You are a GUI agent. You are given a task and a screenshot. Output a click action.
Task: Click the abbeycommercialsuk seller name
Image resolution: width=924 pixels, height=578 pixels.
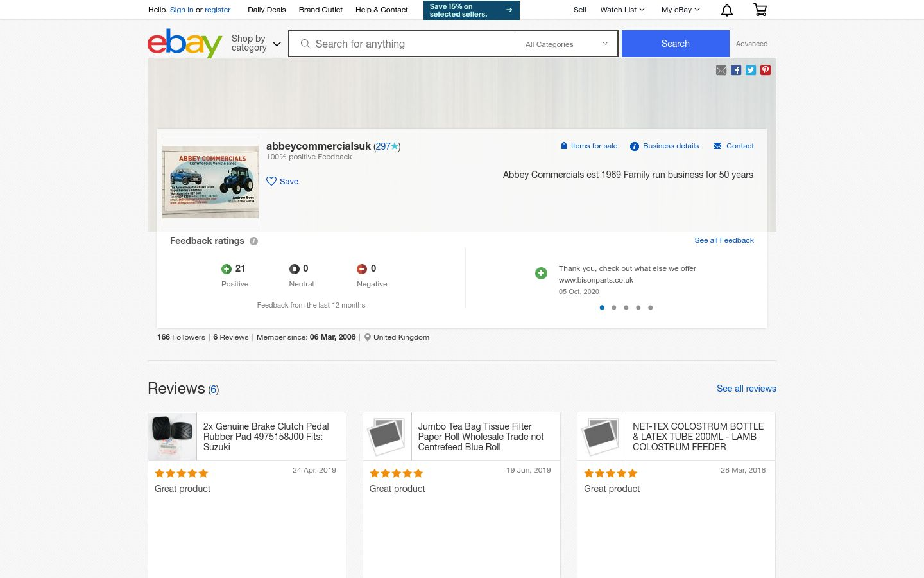pyautogui.click(x=318, y=146)
